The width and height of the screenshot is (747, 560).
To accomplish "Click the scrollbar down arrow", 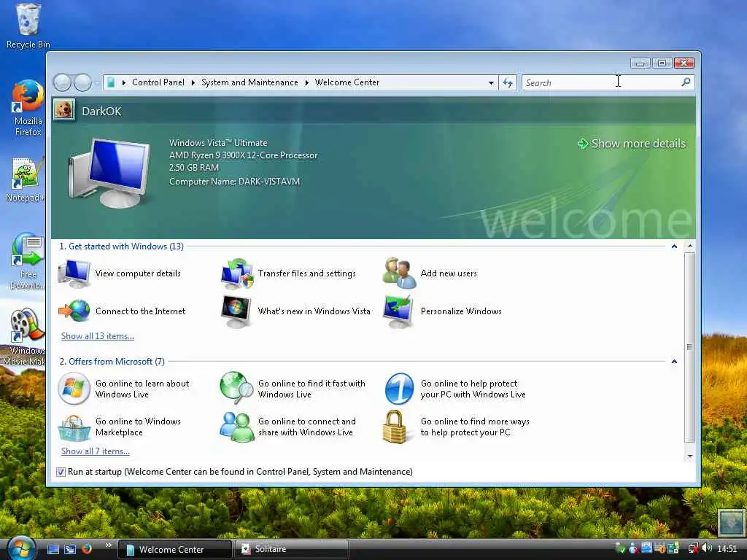I will [x=690, y=456].
